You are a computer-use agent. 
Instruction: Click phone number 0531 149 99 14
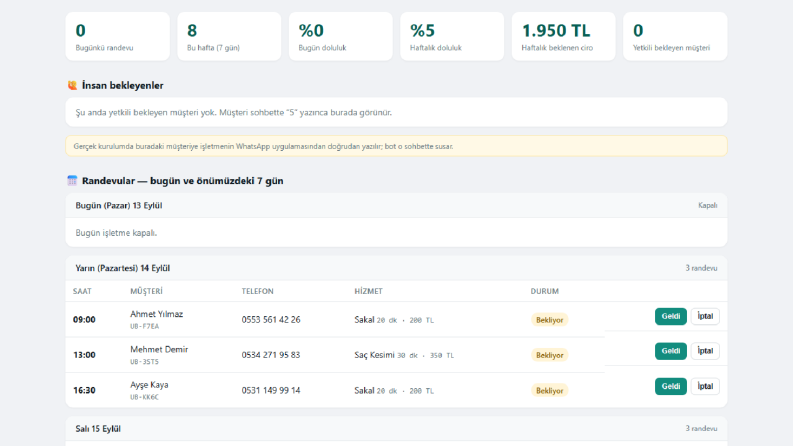pos(271,390)
